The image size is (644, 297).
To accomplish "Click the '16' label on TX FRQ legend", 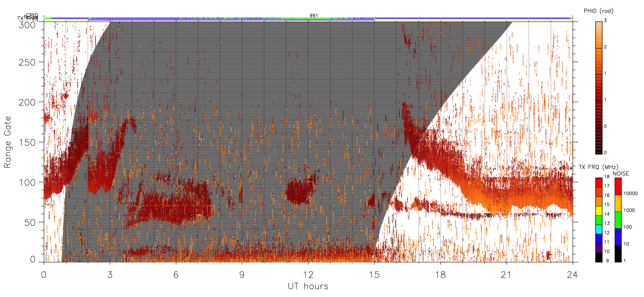I will pos(607,195).
